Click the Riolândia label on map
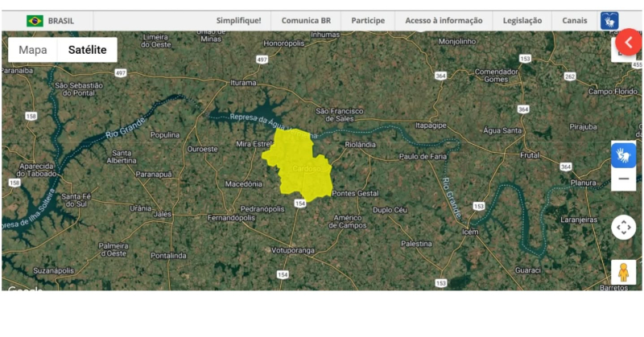 (360, 145)
